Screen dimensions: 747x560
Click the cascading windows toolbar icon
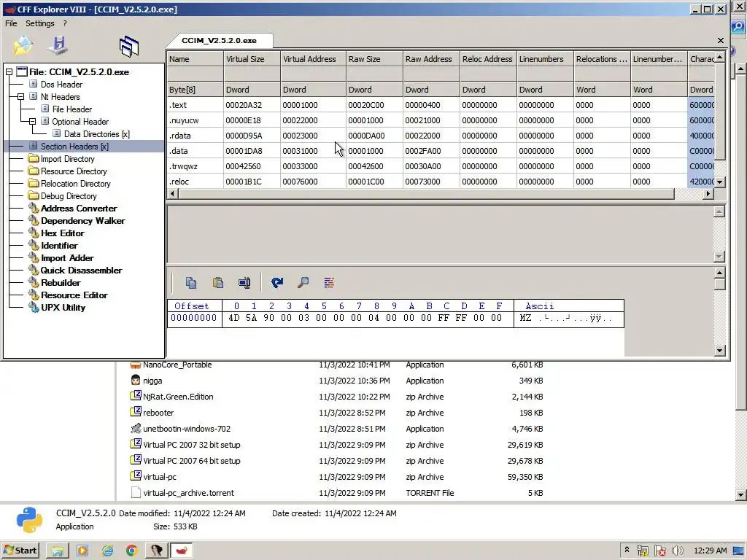[x=128, y=46]
